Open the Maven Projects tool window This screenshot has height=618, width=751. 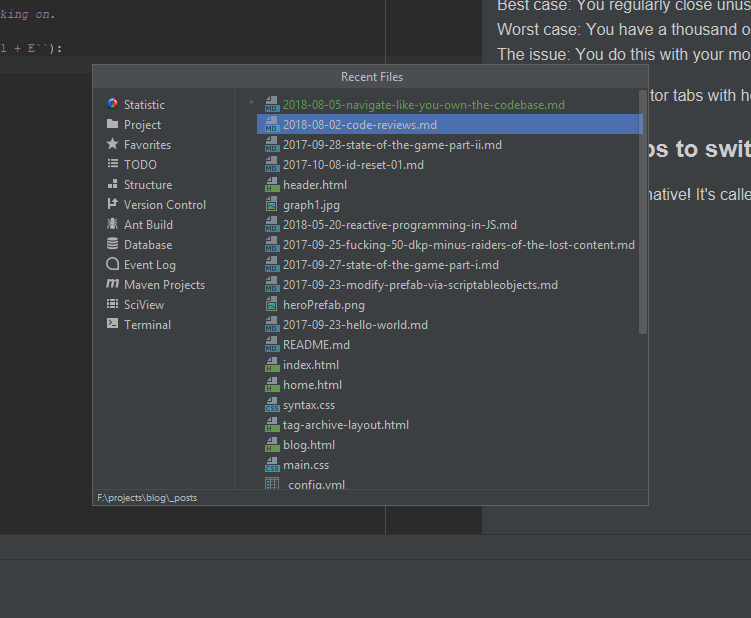[164, 285]
